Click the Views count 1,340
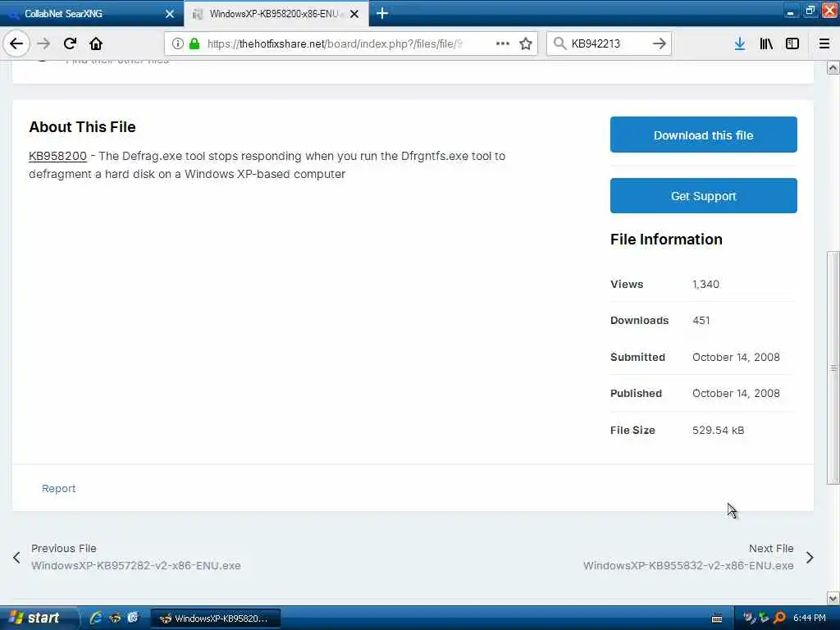The width and height of the screenshot is (840, 630). click(705, 285)
